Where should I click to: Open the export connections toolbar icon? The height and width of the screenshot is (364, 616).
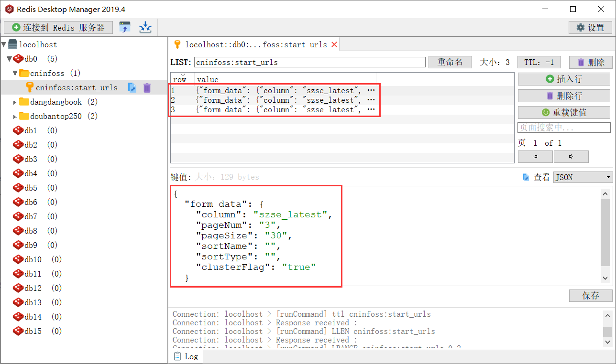145,27
